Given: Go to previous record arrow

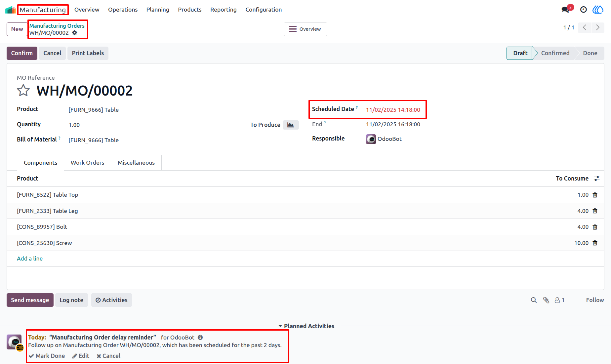Looking at the screenshot, I should click(585, 27).
